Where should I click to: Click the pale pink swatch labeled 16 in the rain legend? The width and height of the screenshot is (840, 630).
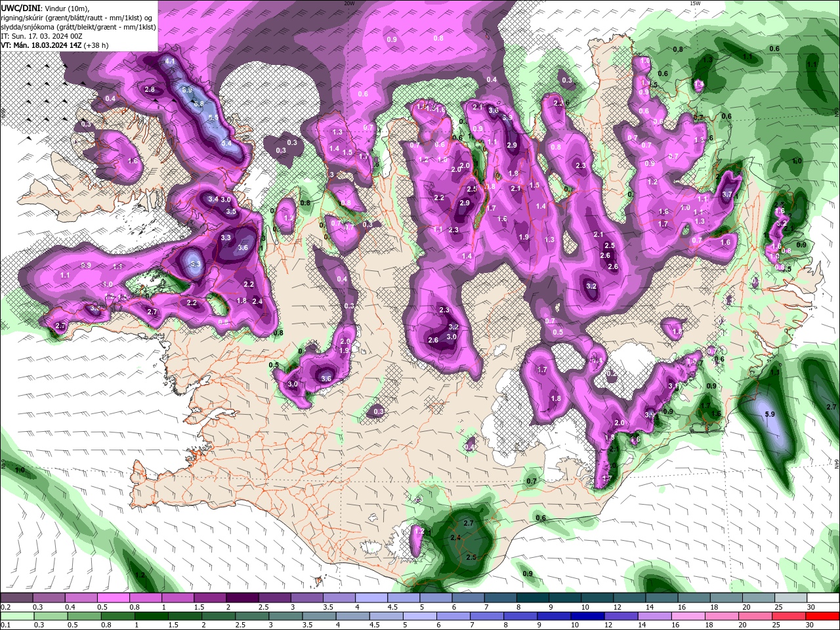[688, 616]
